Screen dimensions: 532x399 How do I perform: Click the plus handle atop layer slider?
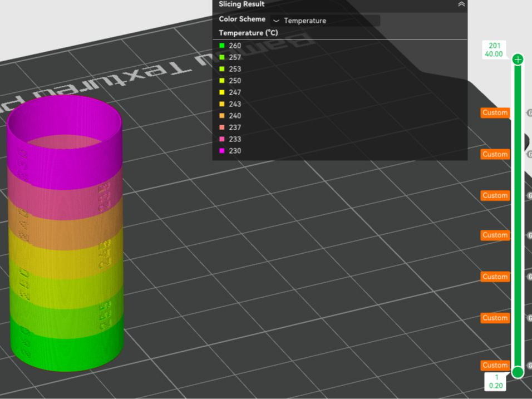click(x=518, y=60)
